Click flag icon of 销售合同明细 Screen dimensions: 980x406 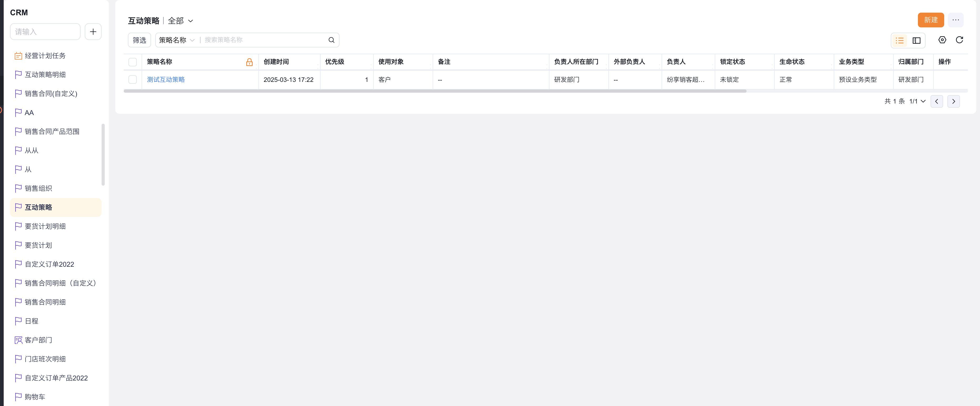click(18, 302)
